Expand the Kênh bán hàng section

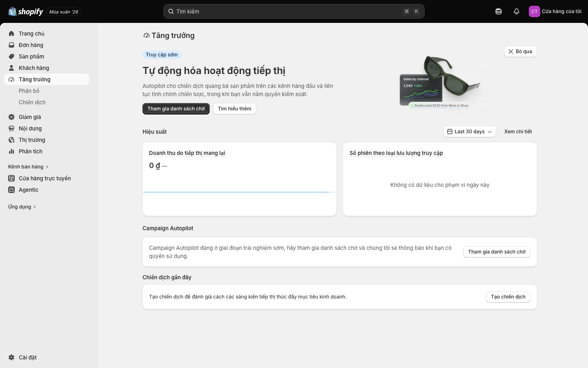(x=28, y=166)
